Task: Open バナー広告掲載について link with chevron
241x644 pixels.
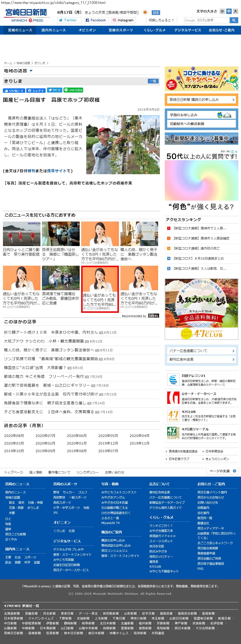Action: pos(201,351)
